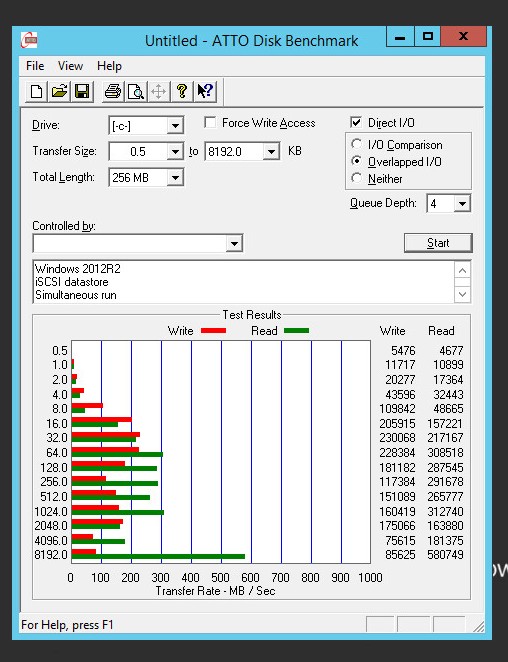Click the 64.0 transfer size row label
The width and height of the screenshot is (508, 662).
pyautogui.click(x=57, y=453)
